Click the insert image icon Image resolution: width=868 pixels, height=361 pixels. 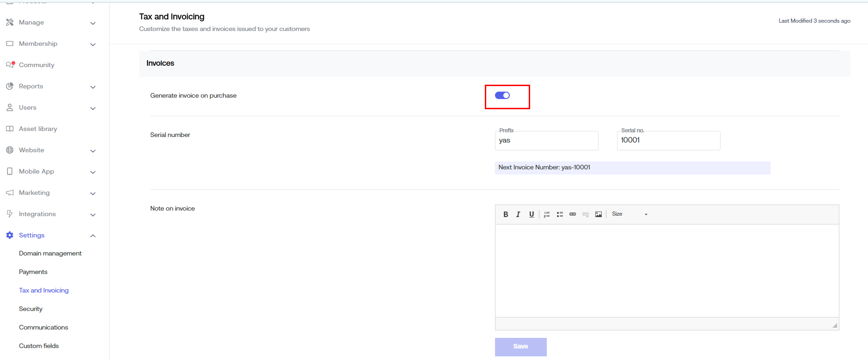[x=599, y=214]
